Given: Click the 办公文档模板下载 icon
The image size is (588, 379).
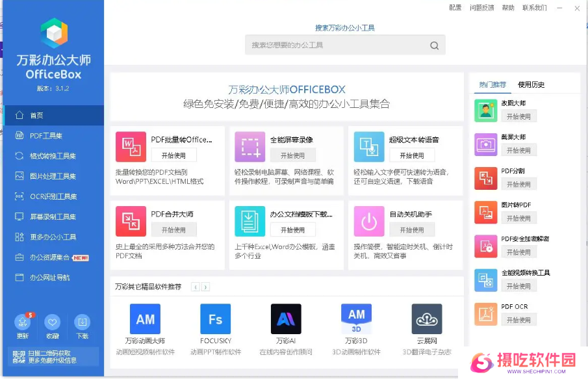Looking at the screenshot, I should point(249,222).
